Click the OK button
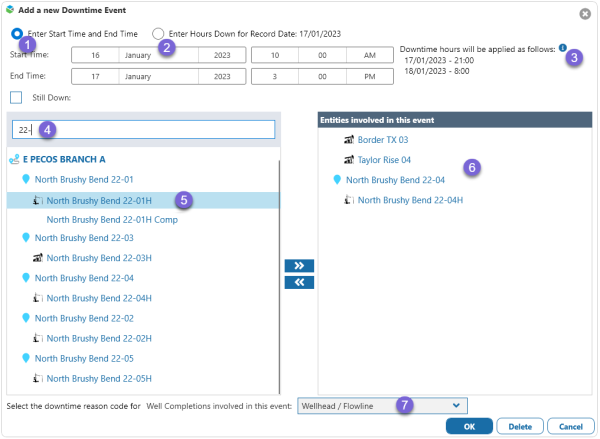Screen dimensions: 600x439 [x=469, y=425]
